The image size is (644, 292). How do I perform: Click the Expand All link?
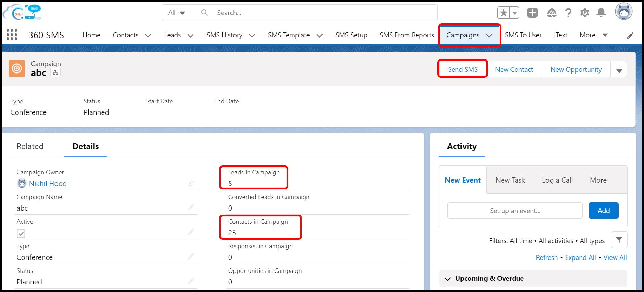coord(580,257)
